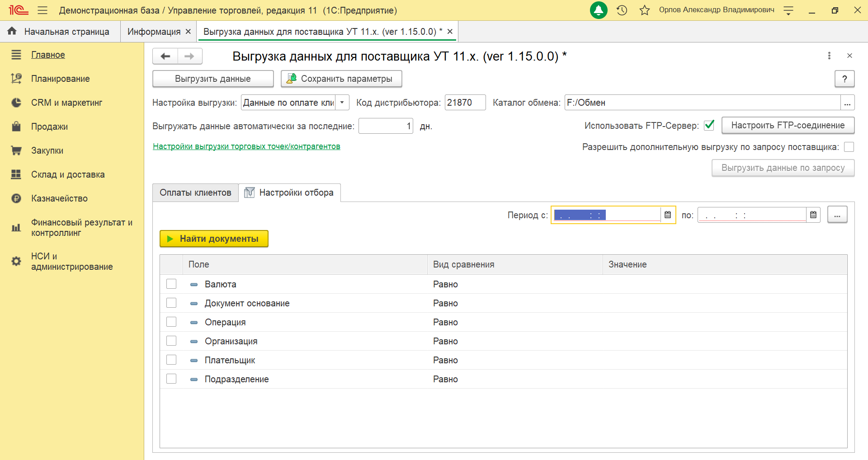Go forward with the right arrow button
Image resolution: width=868 pixels, height=460 pixels.
(x=190, y=56)
